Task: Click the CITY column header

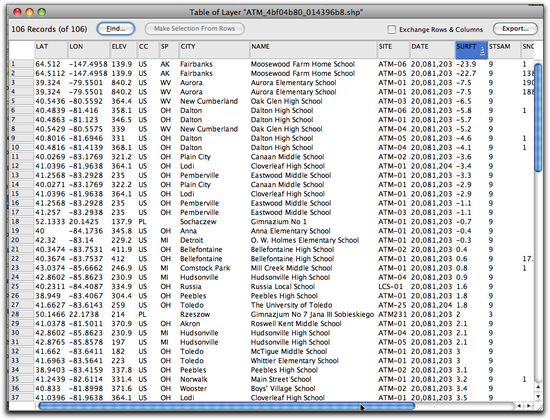Action: 214,49
